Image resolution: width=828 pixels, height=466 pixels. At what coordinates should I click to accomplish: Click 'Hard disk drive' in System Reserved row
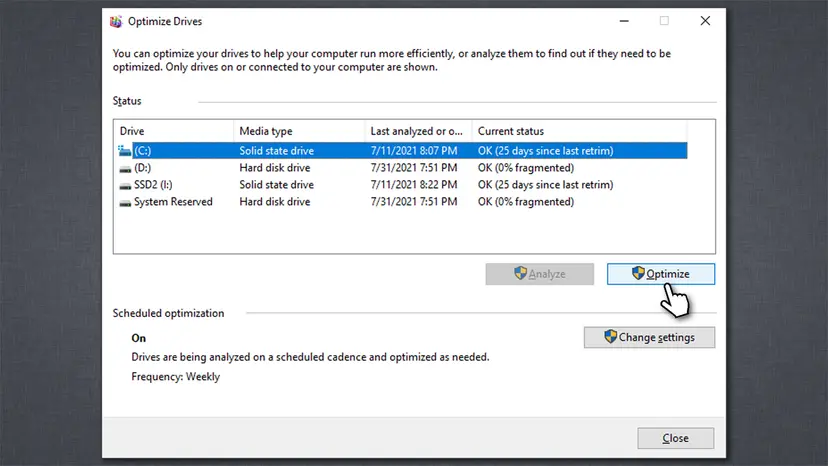275,201
